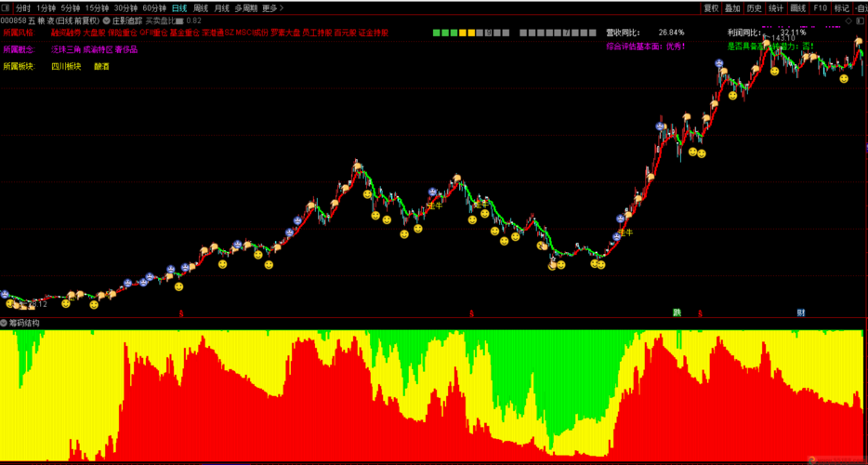The image size is (868, 465).
Task: Click the green 跌 marker above the chip panel
Action: coord(677,312)
